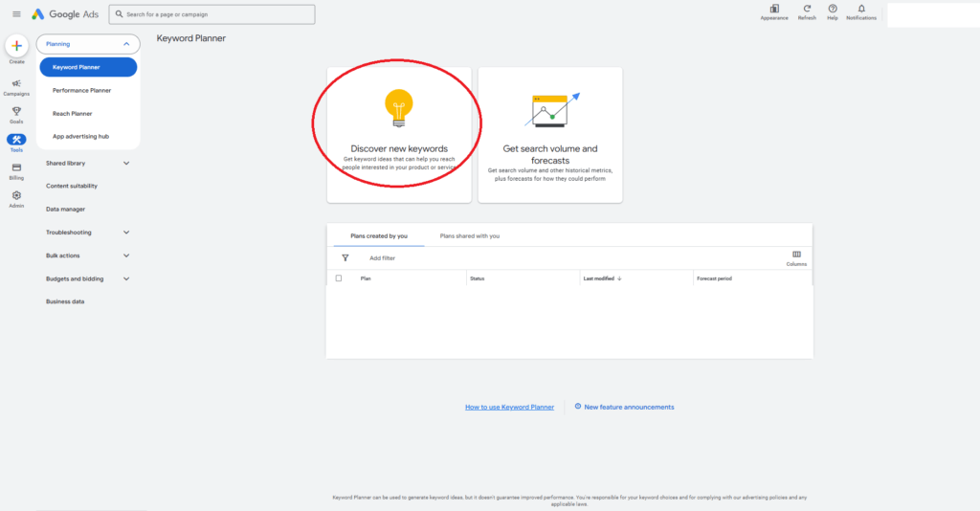Click the sort arrow beside Last modified
Image resolution: width=980 pixels, height=511 pixels.
[x=619, y=278]
